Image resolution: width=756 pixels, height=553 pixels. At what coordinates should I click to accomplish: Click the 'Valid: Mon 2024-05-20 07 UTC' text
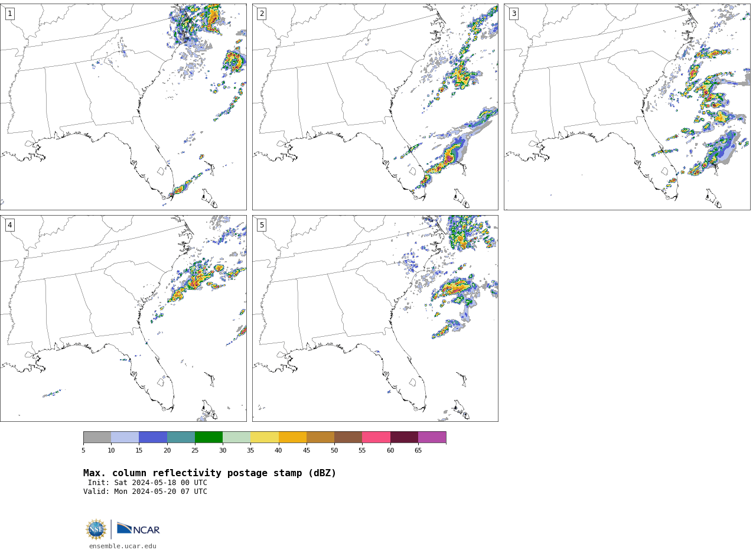(145, 492)
